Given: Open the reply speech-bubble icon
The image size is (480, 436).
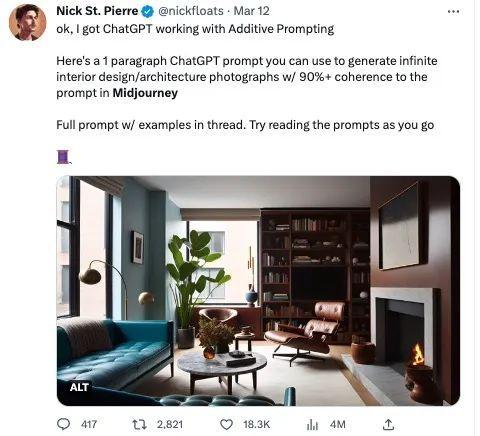Looking at the screenshot, I should (63, 424).
